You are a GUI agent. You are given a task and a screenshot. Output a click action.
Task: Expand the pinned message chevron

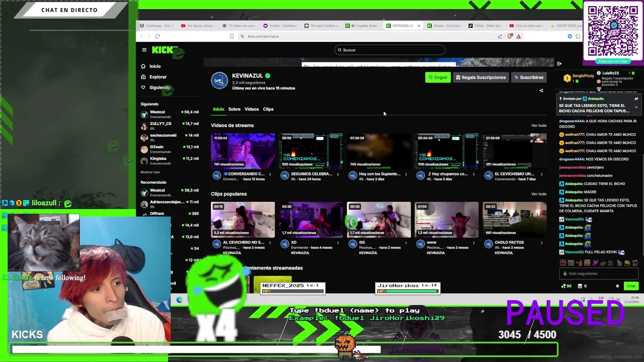point(636,107)
